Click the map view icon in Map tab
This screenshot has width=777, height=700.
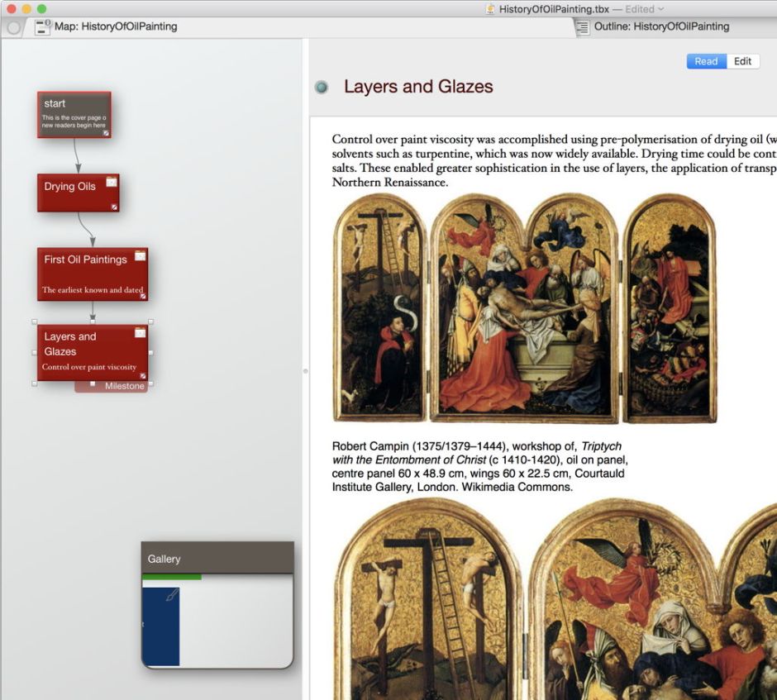pyautogui.click(x=42, y=26)
